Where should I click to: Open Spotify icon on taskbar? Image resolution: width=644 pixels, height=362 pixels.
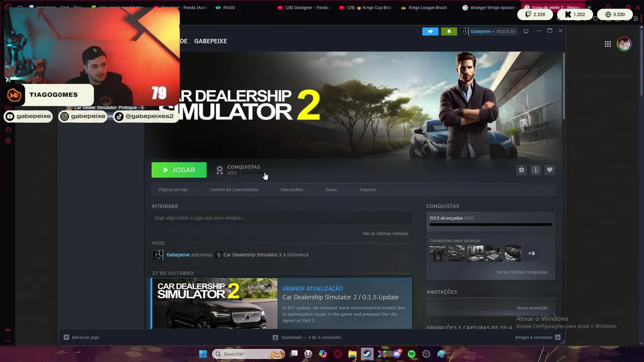tap(412, 354)
